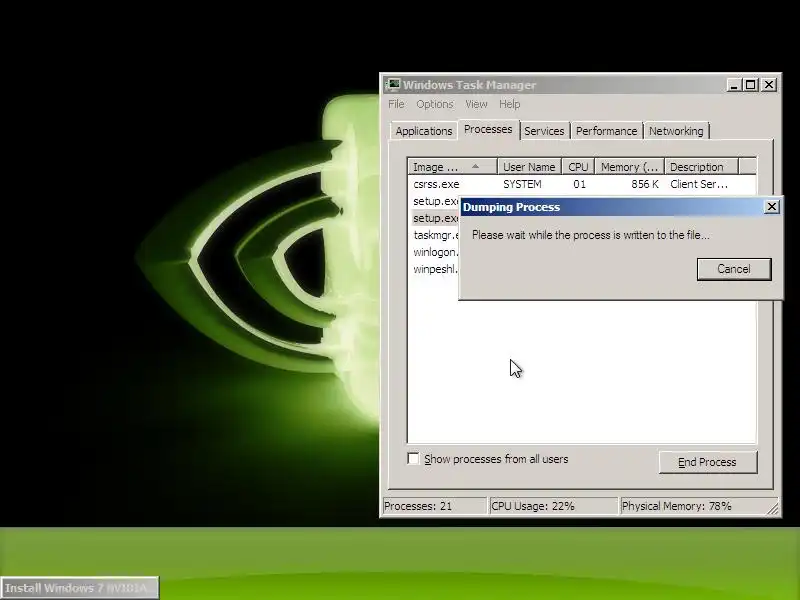Select the taskmgr process row
The width and height of the screenshot is (800, 600).
pyautogui.click(x=435, y=235)
